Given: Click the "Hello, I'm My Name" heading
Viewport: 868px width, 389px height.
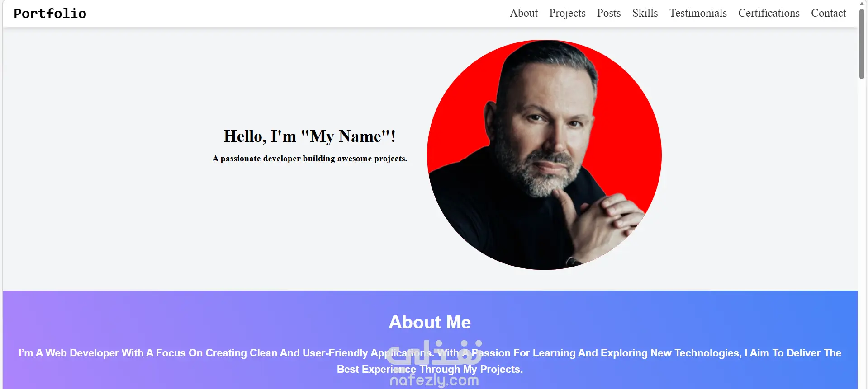Looking at the screenshot, I should [310, 136].
